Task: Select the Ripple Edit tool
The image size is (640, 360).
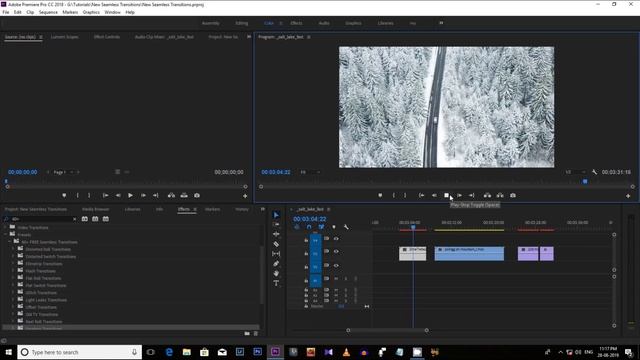Action: [x=276, y=234]
